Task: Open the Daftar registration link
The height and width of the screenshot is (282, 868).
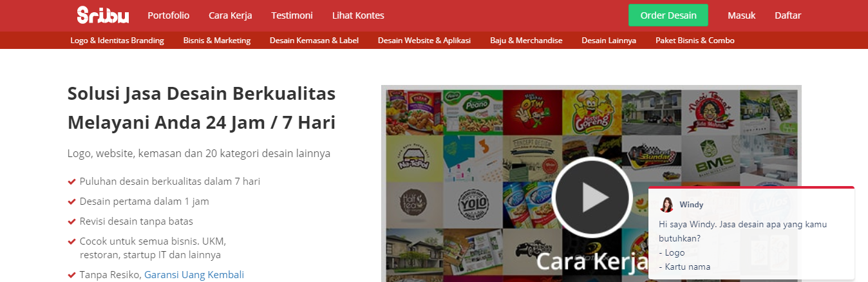Action: (788, 15)
